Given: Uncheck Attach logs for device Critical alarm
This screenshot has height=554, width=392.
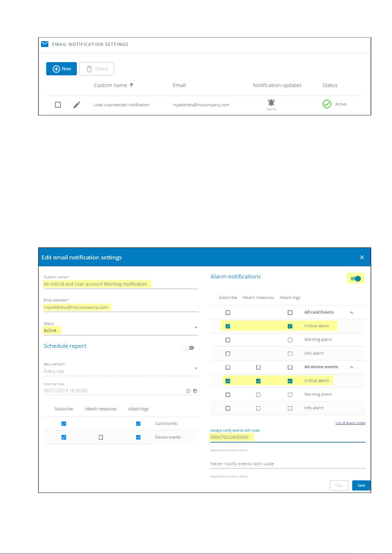Looking at the screenshot, I should 290,381.
